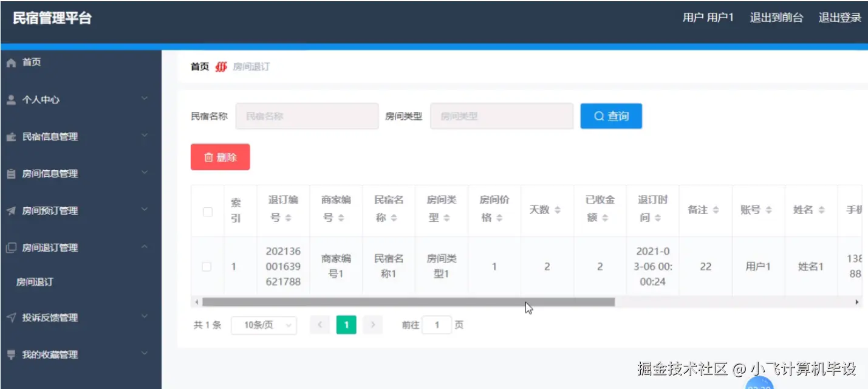Click the red breadcrumb separator icon
868x389 pixels.
221,67
